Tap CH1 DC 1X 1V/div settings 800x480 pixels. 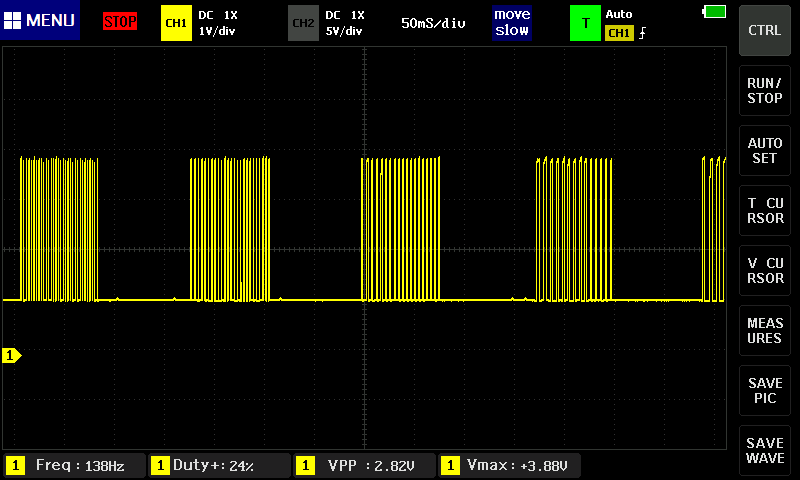(218, 23)
